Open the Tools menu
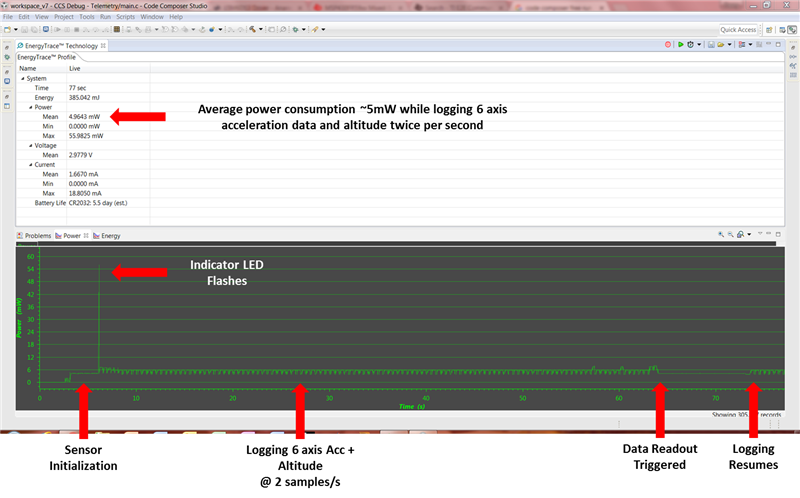Viewport: 800px width, 498px height. coord(87,17)
